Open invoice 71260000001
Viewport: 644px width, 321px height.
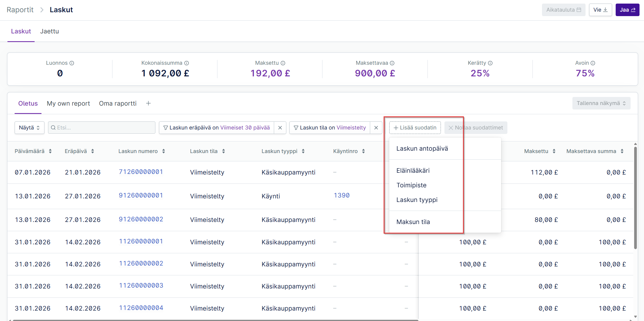(141, 172)
